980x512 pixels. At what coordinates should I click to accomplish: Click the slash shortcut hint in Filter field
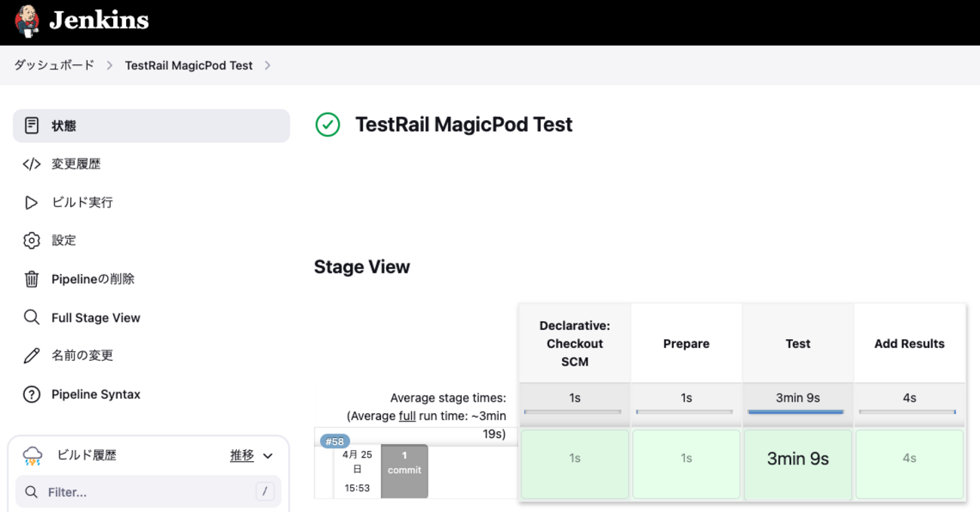[265, 492]
